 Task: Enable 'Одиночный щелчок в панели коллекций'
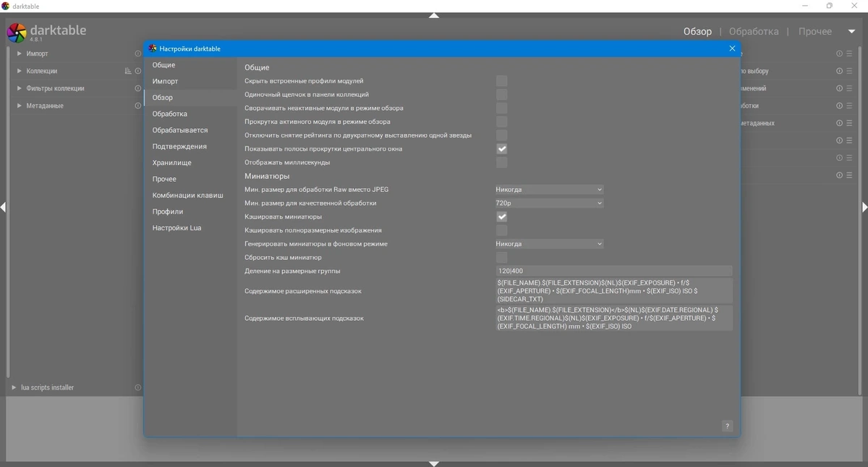pyautogui.click(x=501, y=95)
